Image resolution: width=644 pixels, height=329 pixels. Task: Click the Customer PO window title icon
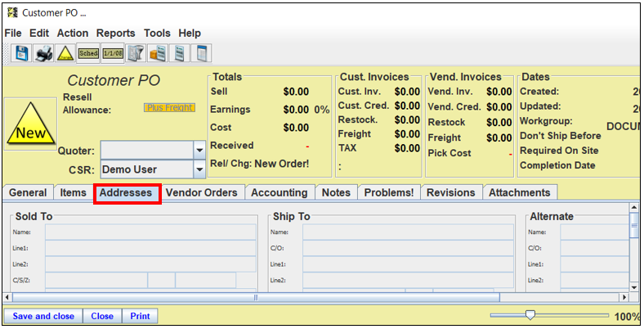pyautogui.click(x=12, y=13)
